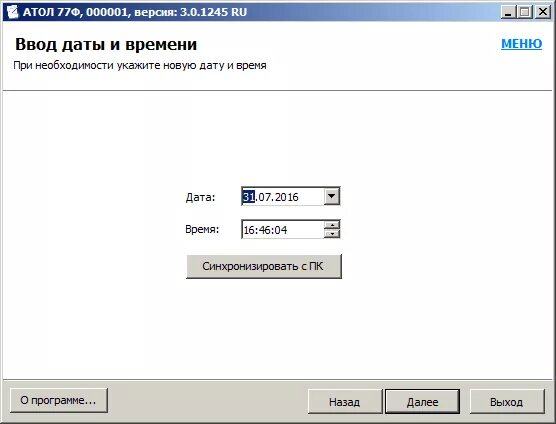Viewport: 556px width, 424px height.
Task: Minimize the ATOL 77Ф window
Action: click(x=508, y=12)
